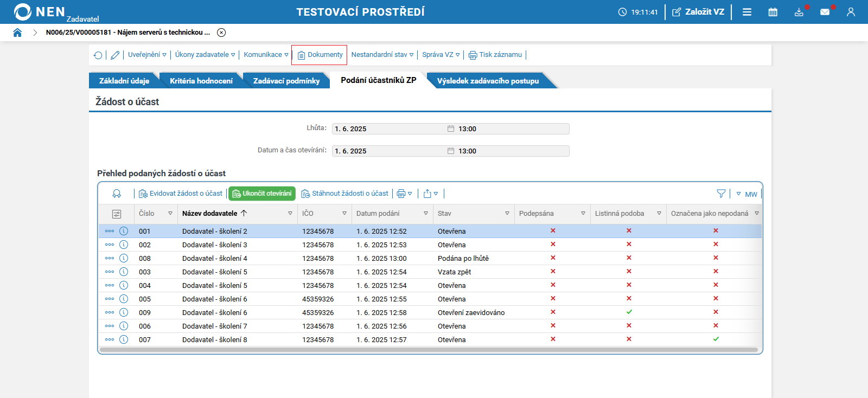Open filter arrow on IČO column
Viewport: 868px width, 398px height.
pos(344,214)
